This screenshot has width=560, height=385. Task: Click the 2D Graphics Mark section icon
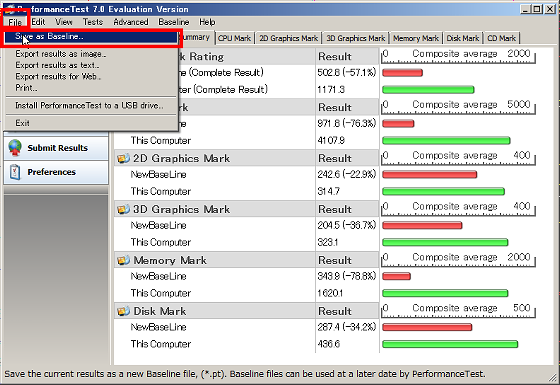tap(123, 158)
